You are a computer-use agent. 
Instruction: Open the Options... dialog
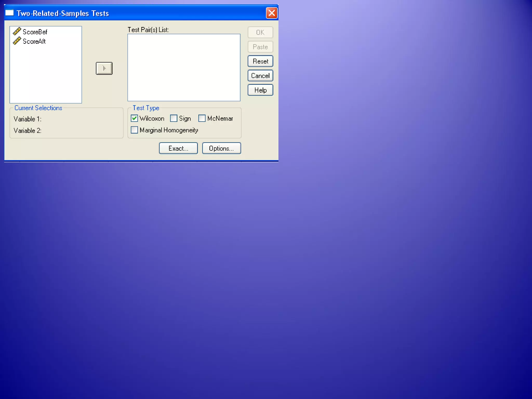[221, 148]
